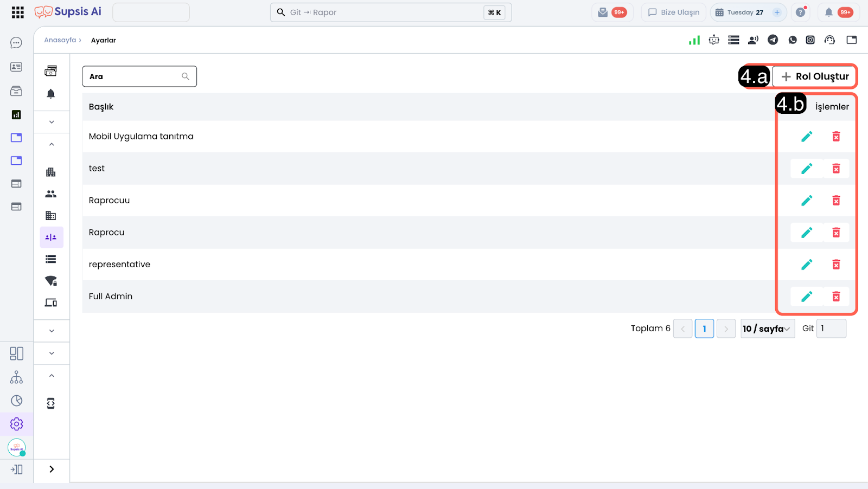The width and height of the screenshot is (868, 489).
Task: Select the roles menu item in settings sidebar
Action: click(51, 237)
